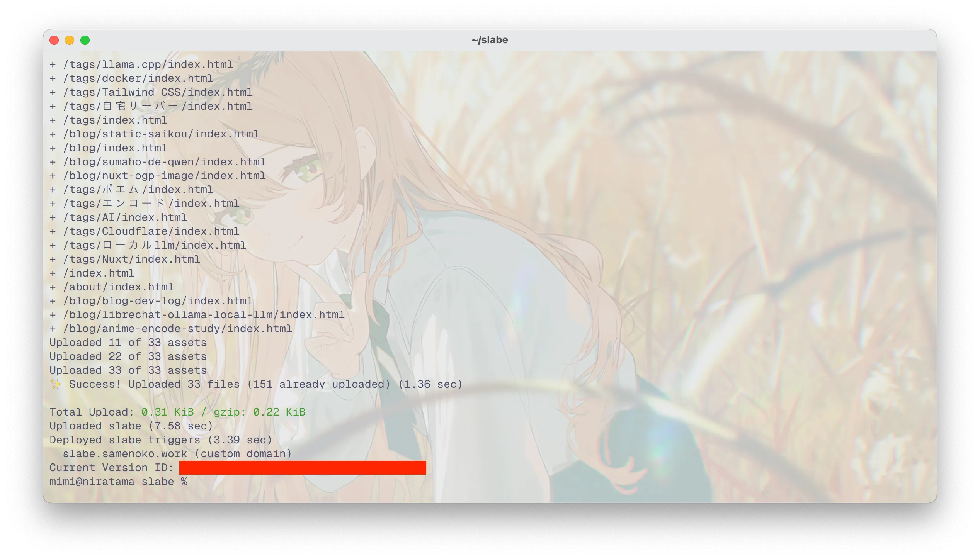Click the /tags/llama.cpp/index.html line
Image resolution: width=980 pixels, height=560 pixels.
tap(141, 64)
